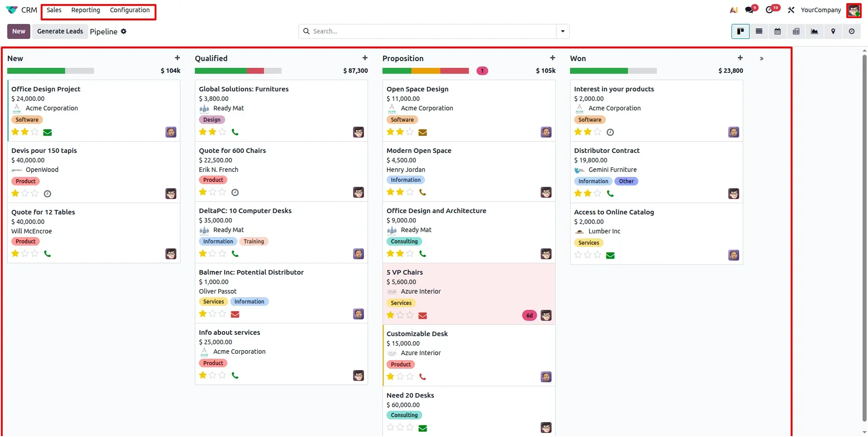
Task: Set first star on Access to Online Catalog
Action: pos(578,255)
